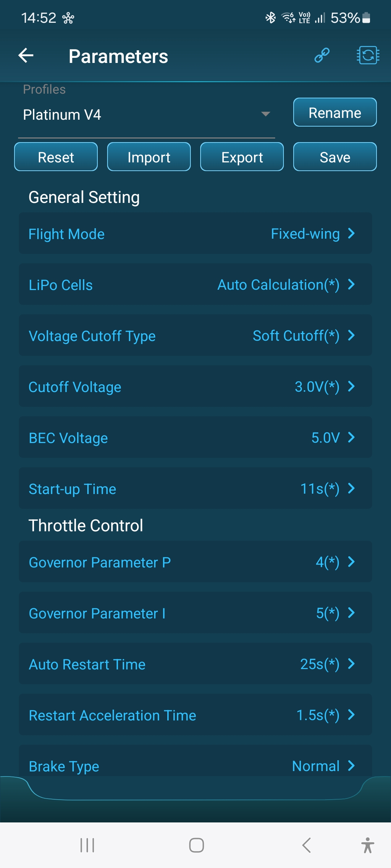Tap the link connection icon

pyautogui.click(x=322, y=55)
